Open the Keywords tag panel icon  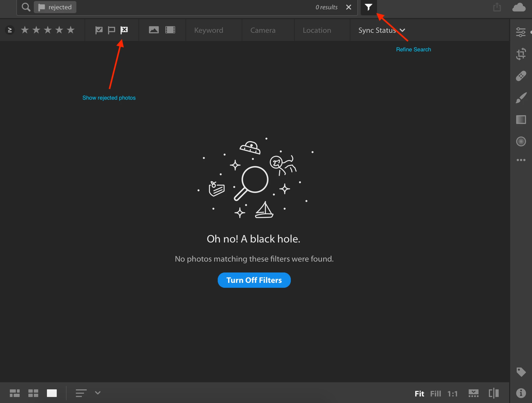click(x=521, y=372)
